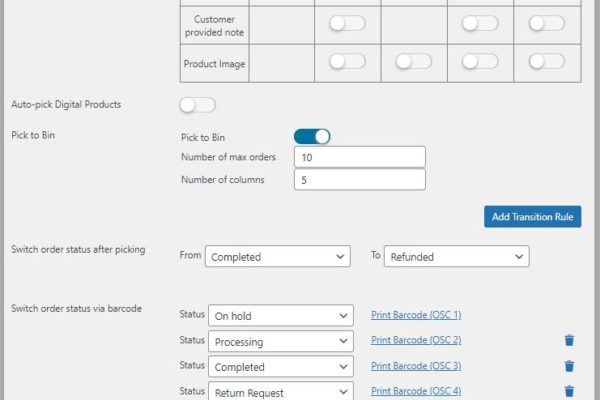Enable Auto-pick Digital Products toggle
Screen dimensions: 600x400
[x=197, y=105]
